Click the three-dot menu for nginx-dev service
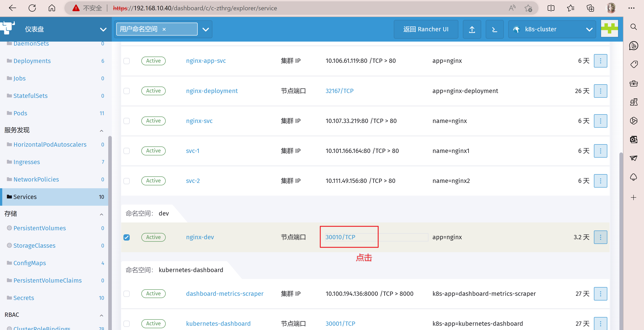Screen dimensions: 644x330 601,237
